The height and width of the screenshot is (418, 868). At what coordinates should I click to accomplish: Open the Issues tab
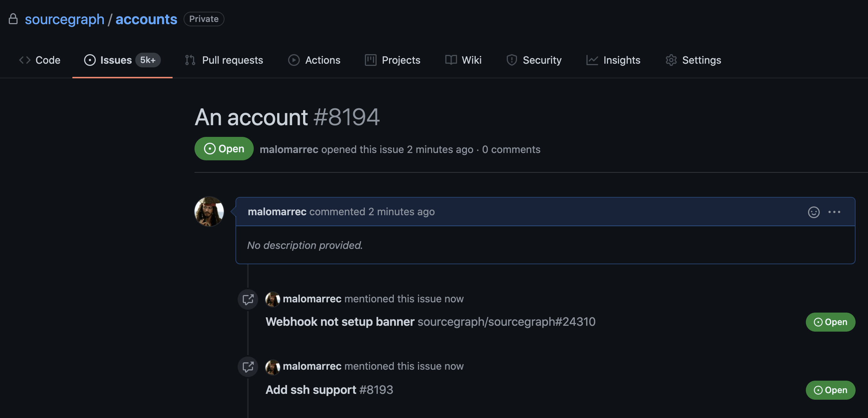point(122,60)
